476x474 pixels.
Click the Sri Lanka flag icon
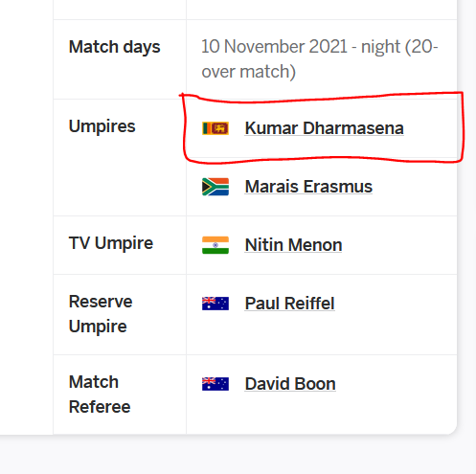(215, 128)
